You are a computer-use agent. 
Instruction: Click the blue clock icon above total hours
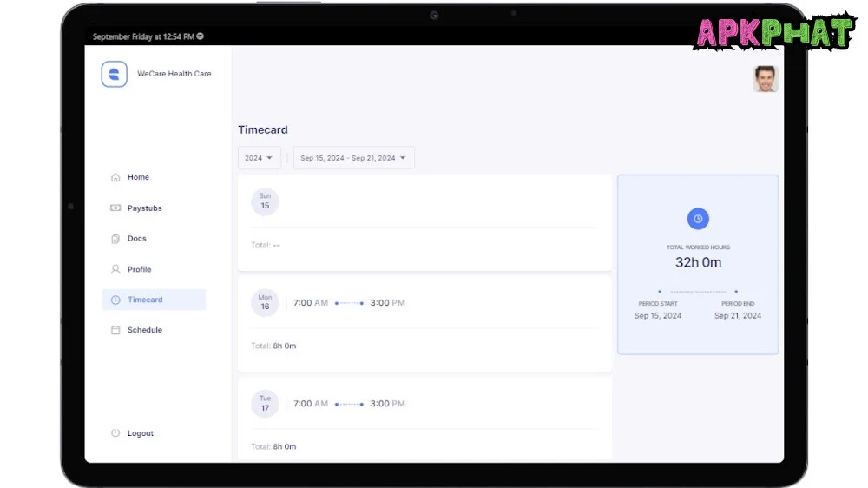click(x=698, y=219)
